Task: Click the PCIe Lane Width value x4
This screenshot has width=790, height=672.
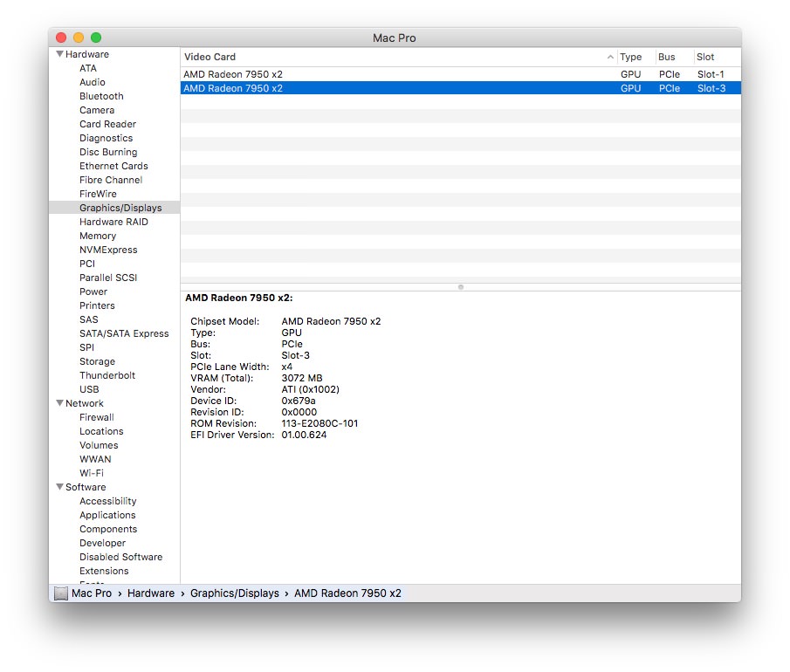Action: click(x=286, y=367)
